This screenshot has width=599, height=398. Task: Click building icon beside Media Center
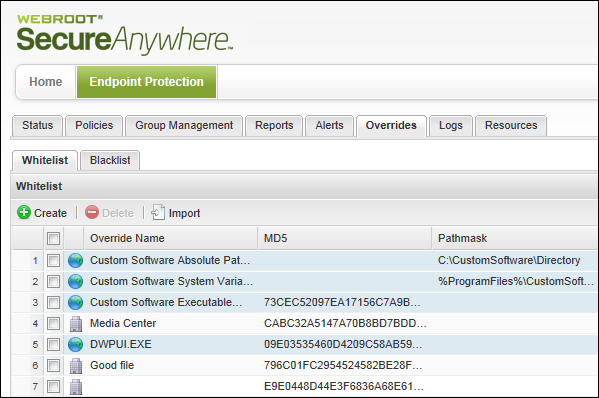(x=76, y=324)
